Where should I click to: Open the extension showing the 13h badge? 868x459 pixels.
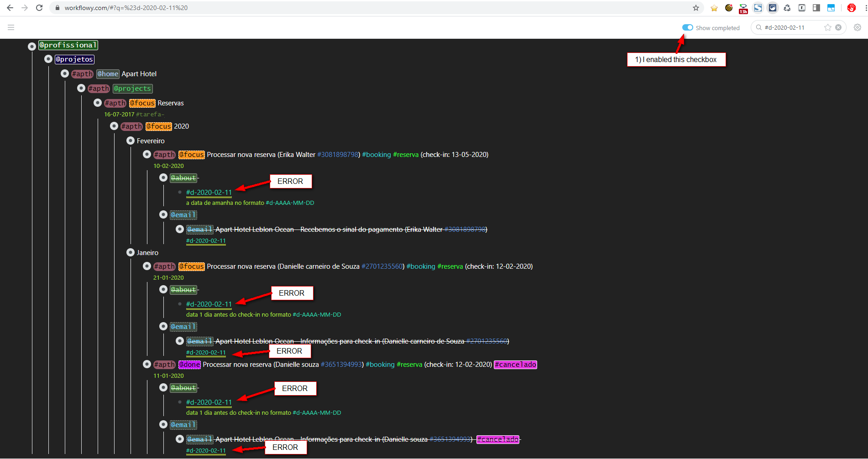(743, 8)
